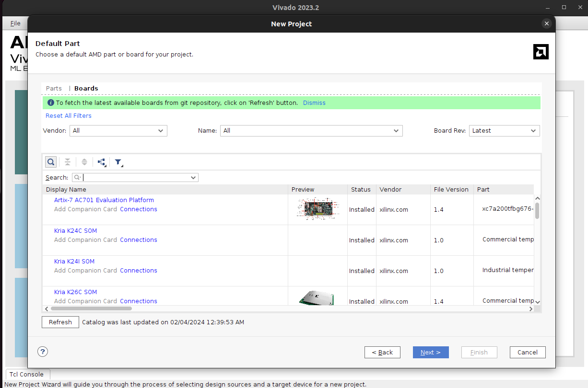The image size is (588, 388).
Task: Go Back to previous wizard page
Action: 382,352
